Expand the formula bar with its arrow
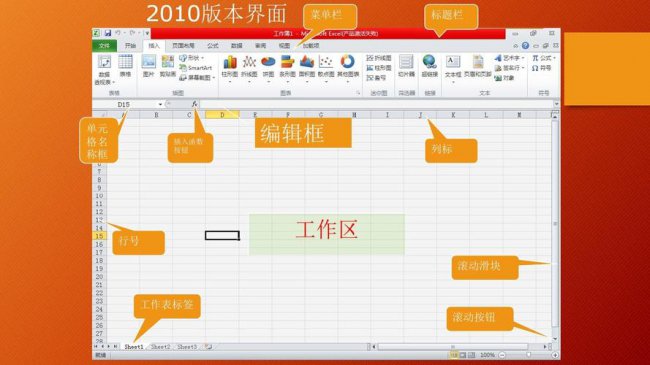Viewport: 650px width, 365px height. click(x=556, y=104)
